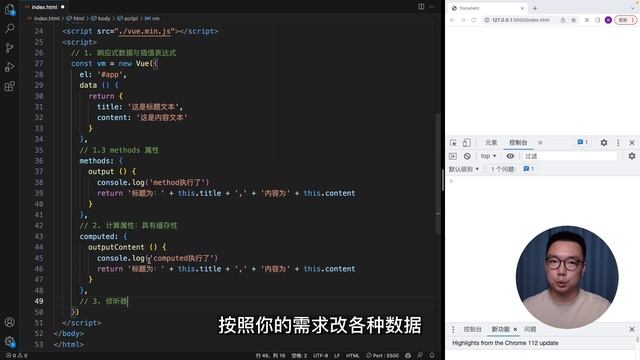Open a new browser tab

click(535, 8)
